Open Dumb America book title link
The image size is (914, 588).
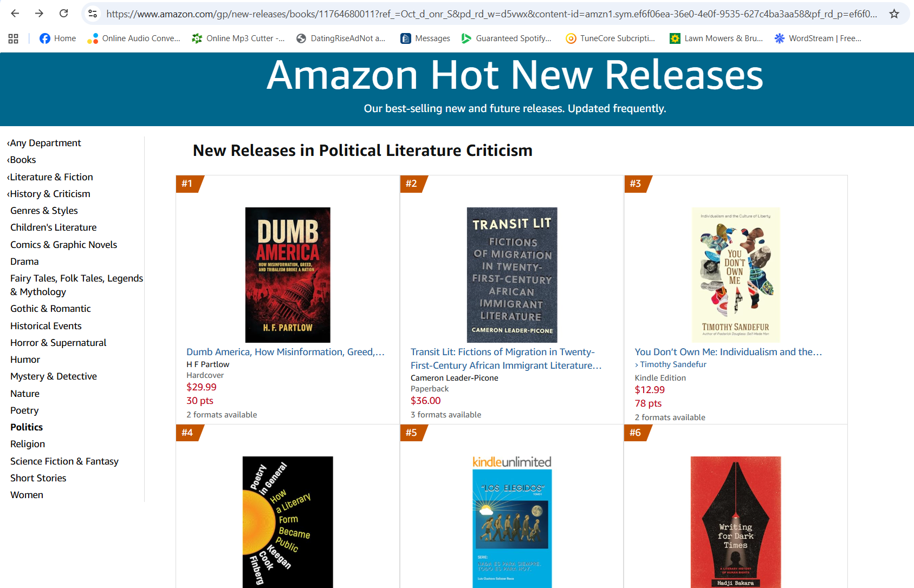pyautogui.click(x=286, y=352)
